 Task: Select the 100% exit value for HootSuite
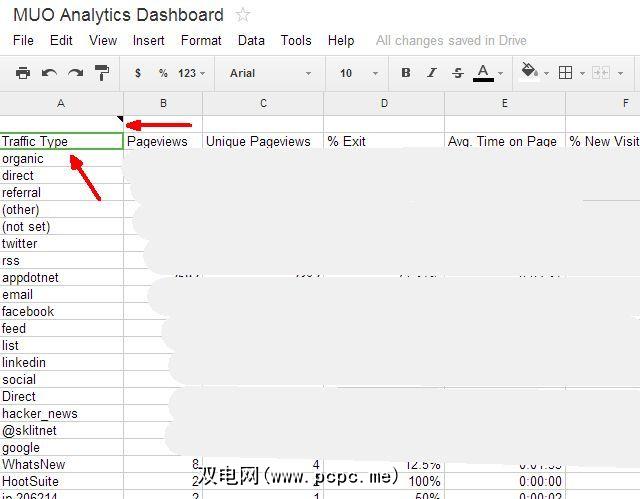[x=384, y=481]
